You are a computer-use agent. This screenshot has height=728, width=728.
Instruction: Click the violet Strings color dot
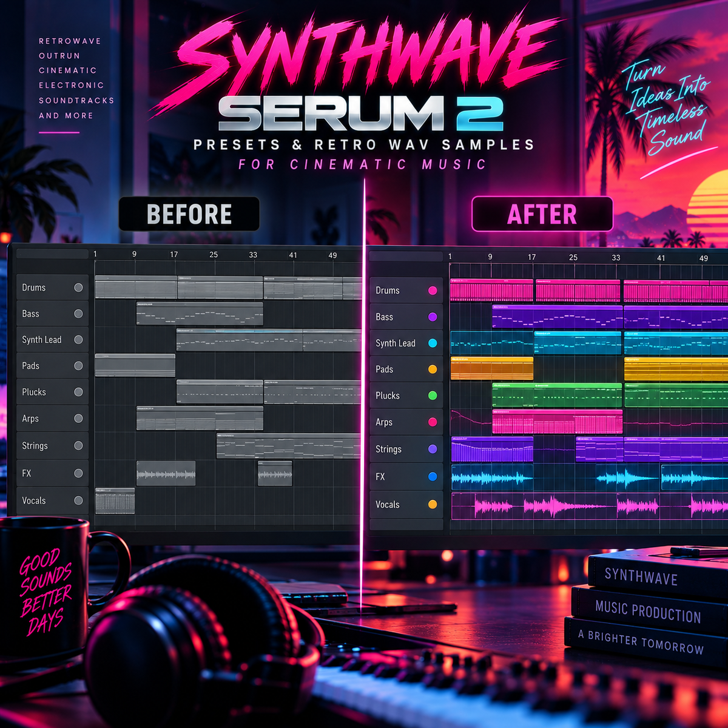point(433,449)
